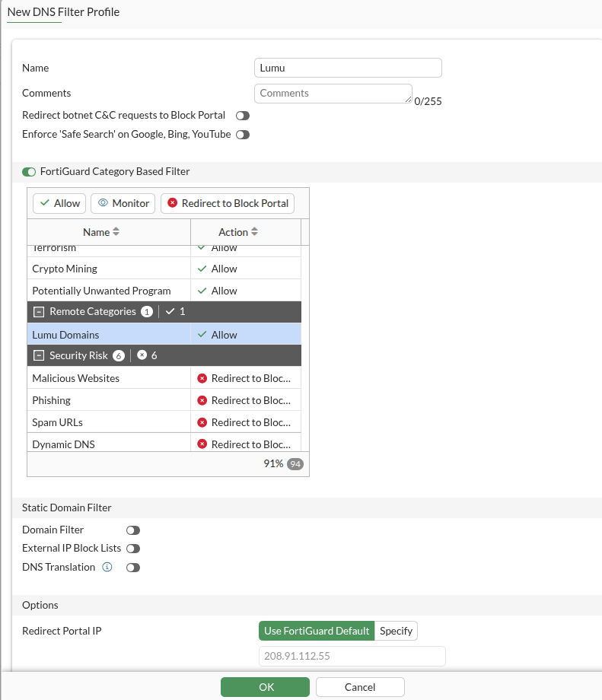Screen dimensions: 602x700
Task: Select Specify for Redirect Portal IP
Action: pyautogui.click(x=396, y=631)
